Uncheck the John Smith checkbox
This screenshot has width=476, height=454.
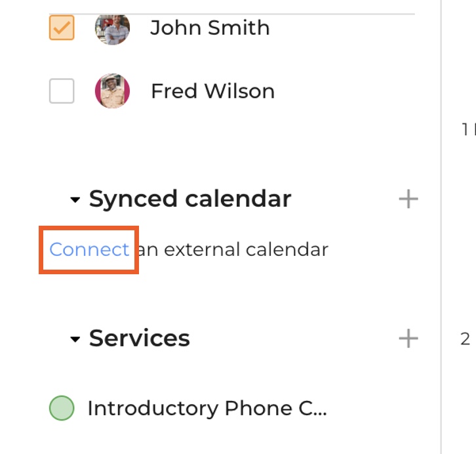pyautogui.click(x=62, y=28)
